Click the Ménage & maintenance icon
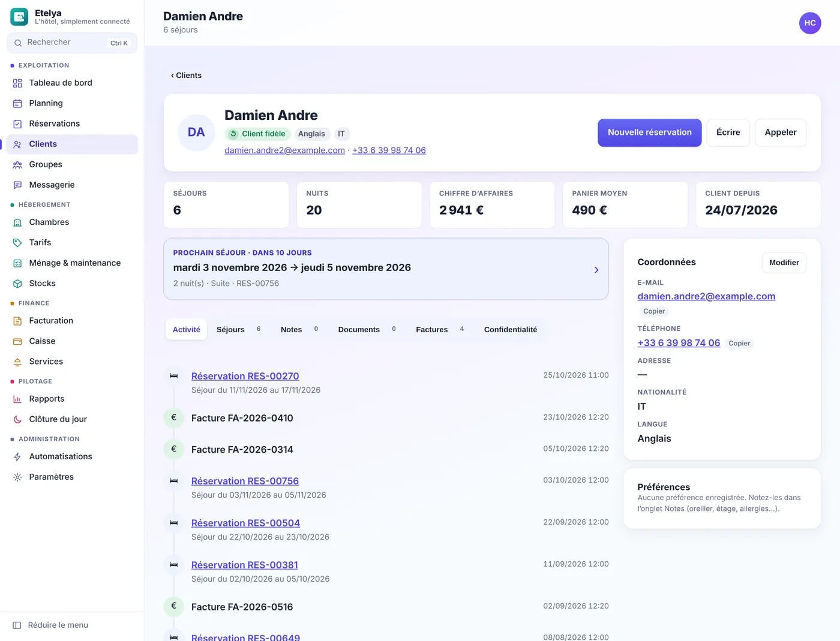Image resolution: width=840 pixels, height=641 pixels. point(17,263)
